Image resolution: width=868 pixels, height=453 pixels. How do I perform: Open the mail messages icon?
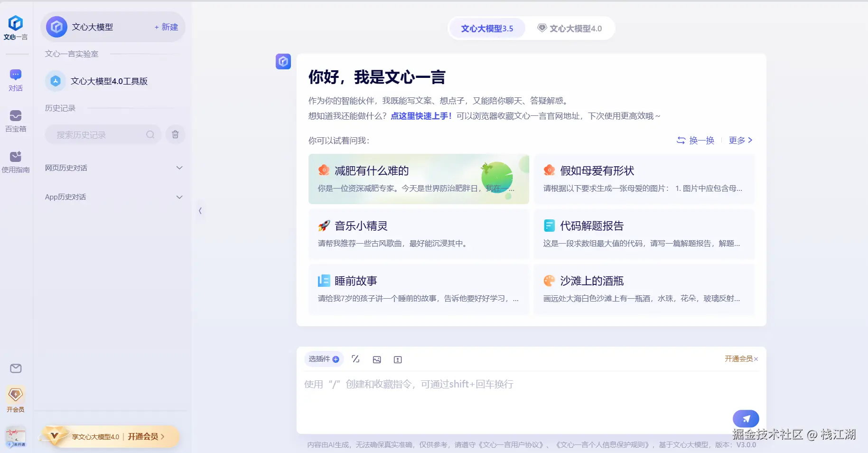click(x=16, y=368)
